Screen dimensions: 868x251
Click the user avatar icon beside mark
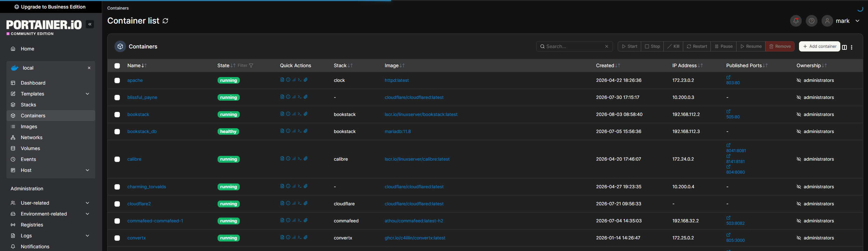(827, 21)
